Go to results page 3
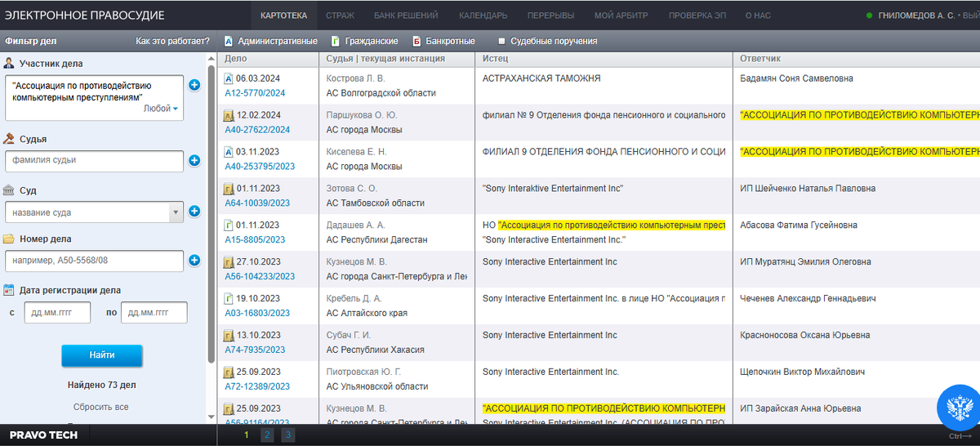980x446 pixels. [x=287, y=435]
